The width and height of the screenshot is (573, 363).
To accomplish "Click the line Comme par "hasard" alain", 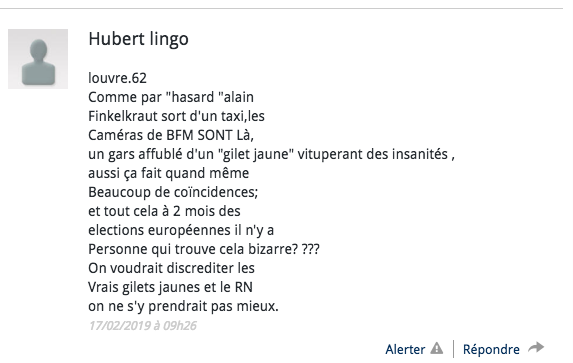I will [x=171, y=97].
